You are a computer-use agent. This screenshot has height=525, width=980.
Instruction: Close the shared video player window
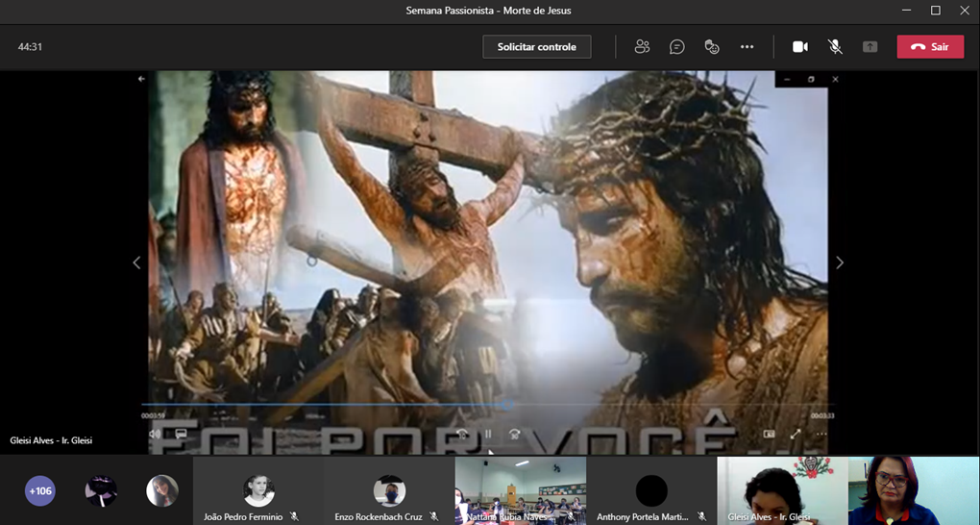point(835,80)
